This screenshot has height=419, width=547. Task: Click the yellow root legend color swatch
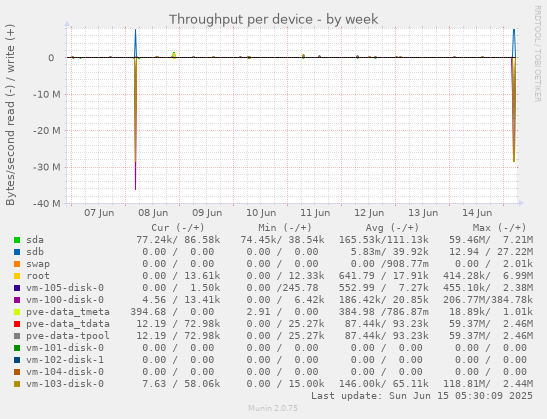pyautogui.click(x=17, y=276)
